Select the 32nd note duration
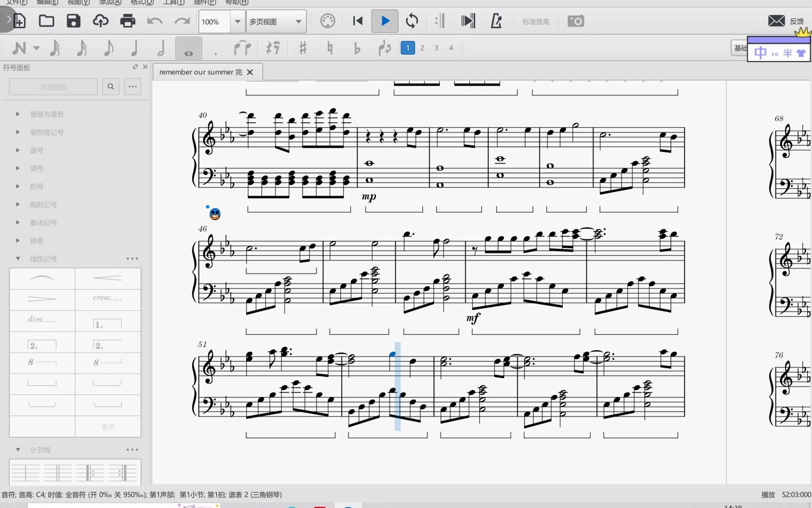Image resolution: width=812 pixels, height=508 pixels. (x=55, y=48)
